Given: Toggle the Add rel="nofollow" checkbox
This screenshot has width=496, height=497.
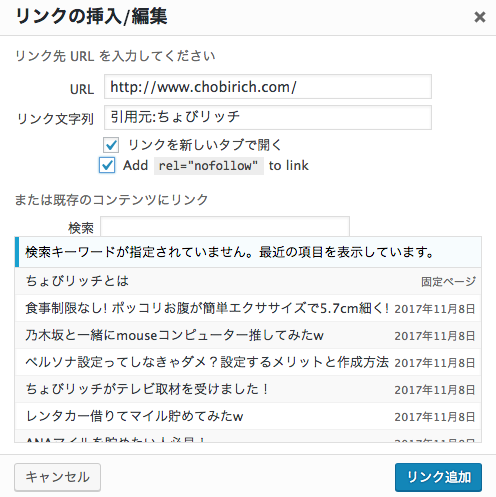Looking at the screenshot, I should tap(107, 165).
